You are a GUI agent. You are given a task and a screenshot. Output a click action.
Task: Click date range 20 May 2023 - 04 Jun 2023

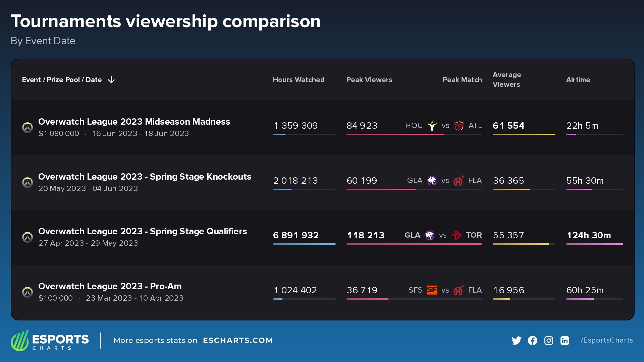coord(88,188)
